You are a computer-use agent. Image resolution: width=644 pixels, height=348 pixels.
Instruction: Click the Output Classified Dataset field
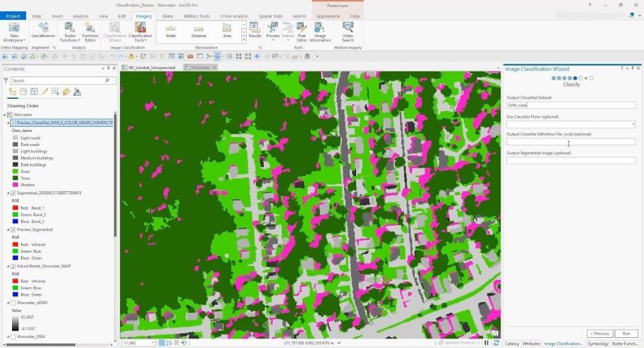point(571,105)
